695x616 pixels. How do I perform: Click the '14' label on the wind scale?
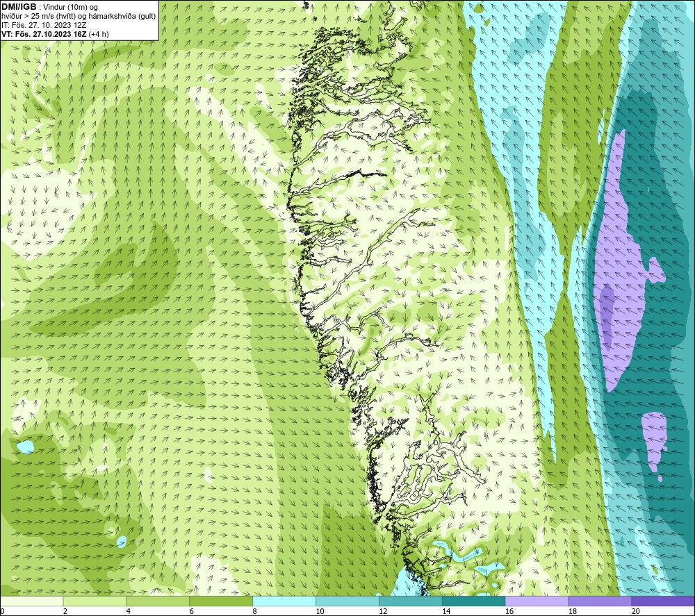(x=446, y=611)
